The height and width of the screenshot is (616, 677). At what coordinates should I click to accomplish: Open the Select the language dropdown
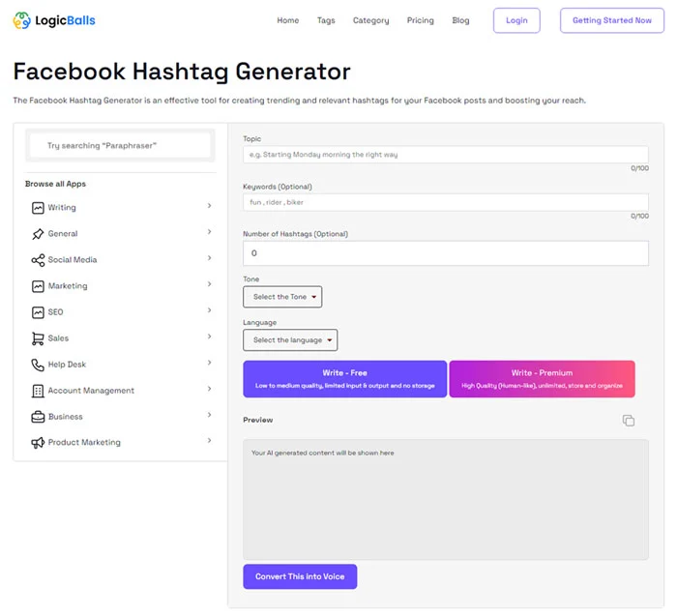pyautogui.click(x=290, y=340)
